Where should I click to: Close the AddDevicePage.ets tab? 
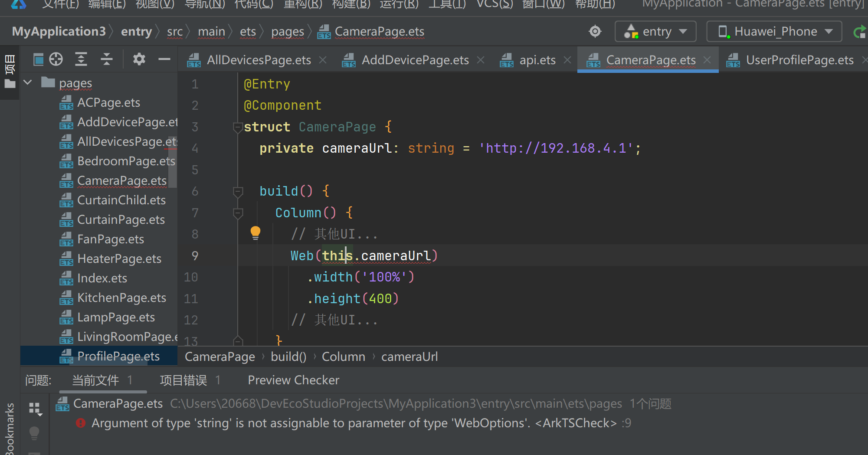(481, 60)
